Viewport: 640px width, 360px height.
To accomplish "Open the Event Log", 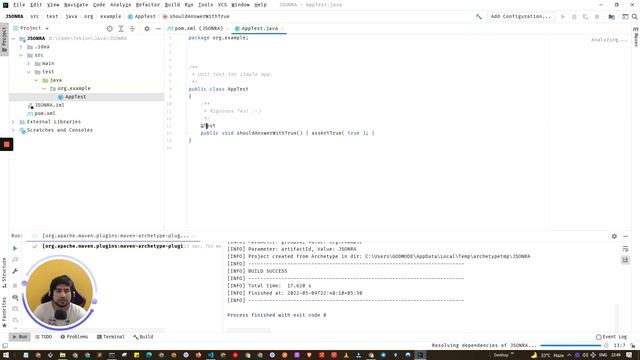I will coord(611,337).
